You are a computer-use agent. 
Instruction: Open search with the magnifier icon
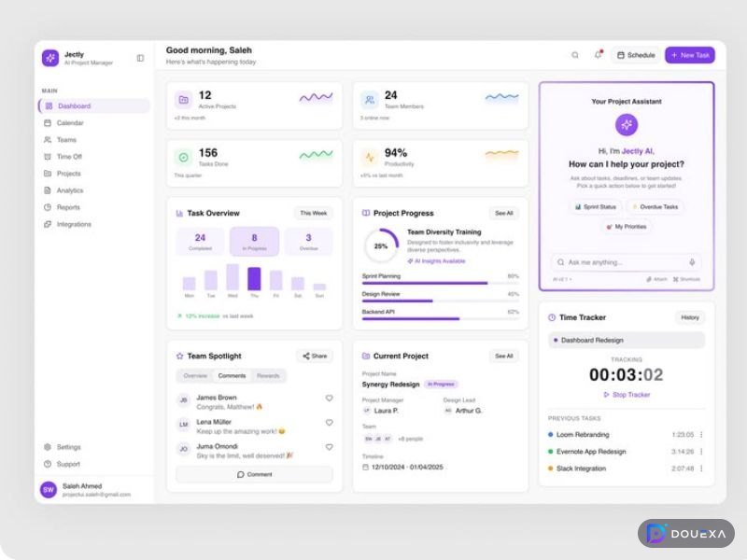coord(575,55)
